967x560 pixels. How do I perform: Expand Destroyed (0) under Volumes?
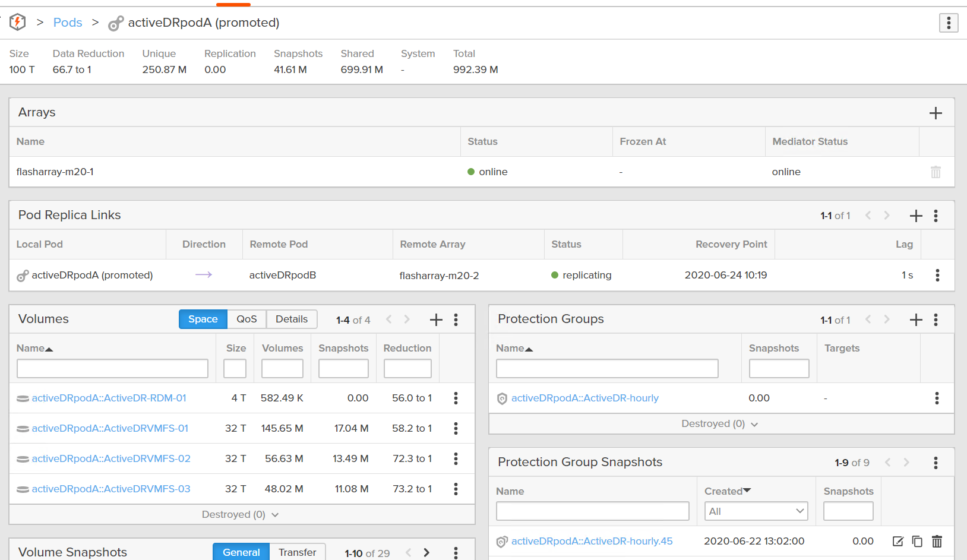(241, 514)
